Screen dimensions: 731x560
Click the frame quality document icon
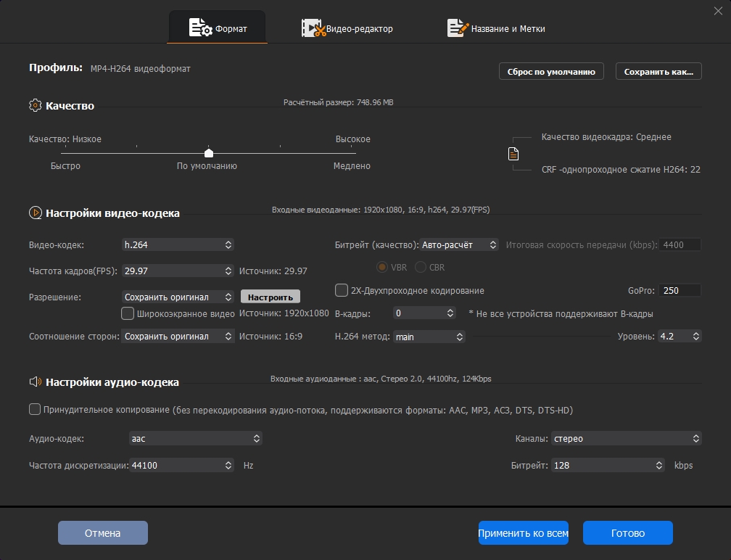[513, 153]
